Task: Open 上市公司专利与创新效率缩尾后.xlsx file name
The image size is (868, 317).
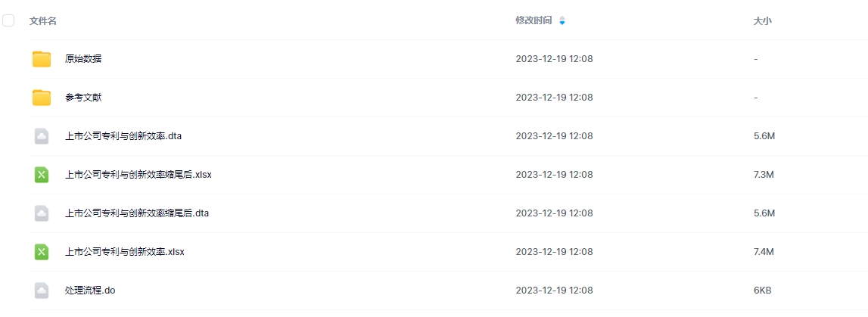Action: pyautogui.click(x=138, y=175)
